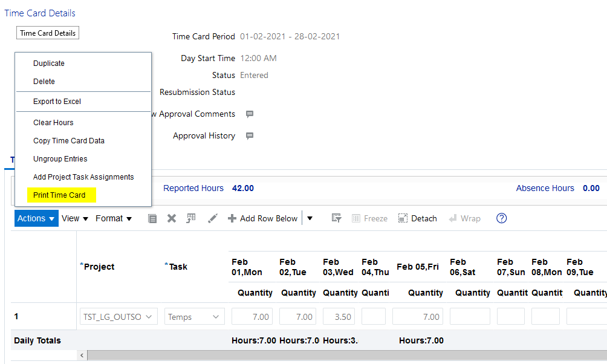The image size is (607, 364).
Task: Click the Freeze icon on the table toolbar
Action: pos(369,218)
